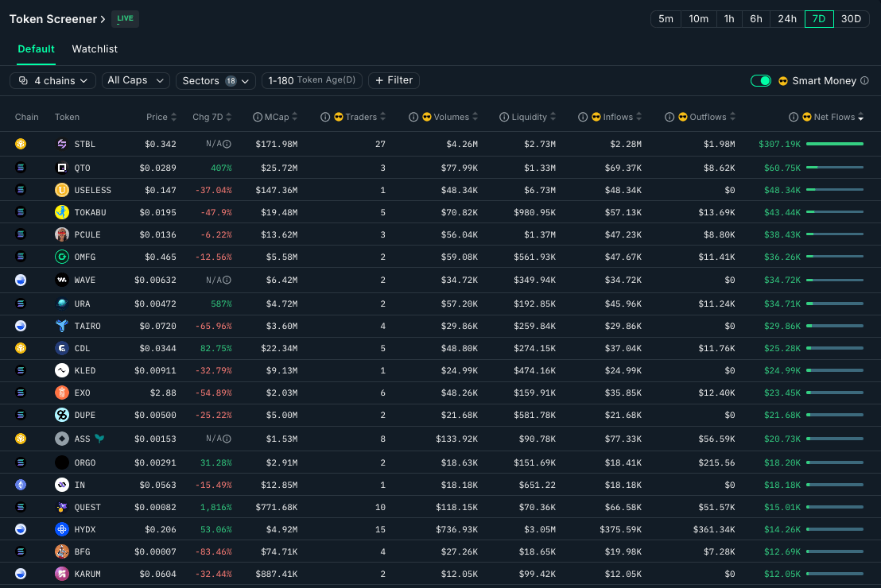Sort by Traders column

pyautogui.click(x=382, y=117)
